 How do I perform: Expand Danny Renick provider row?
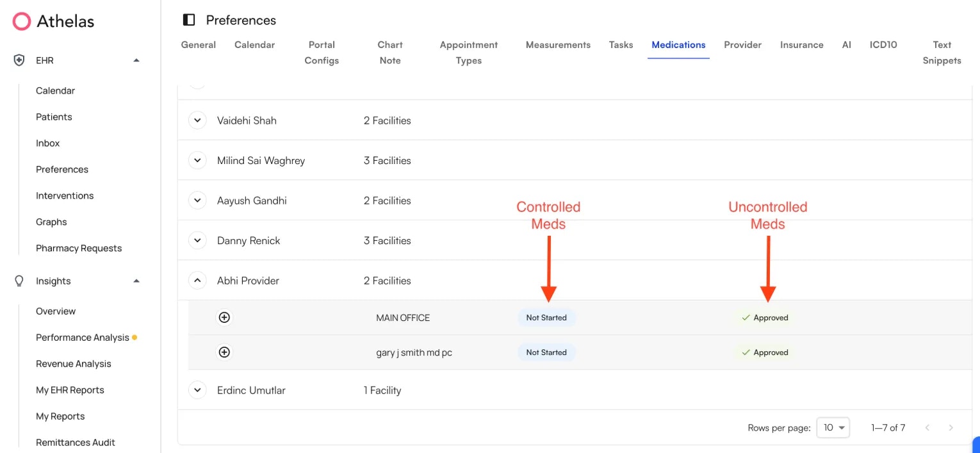pyautogui.click(x=197, y=240)
